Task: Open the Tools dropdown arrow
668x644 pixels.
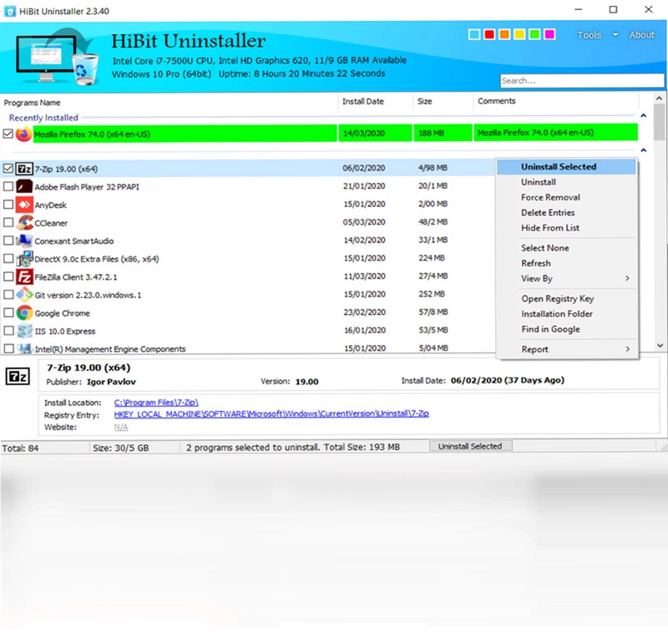Action: [x=615, y=34]
